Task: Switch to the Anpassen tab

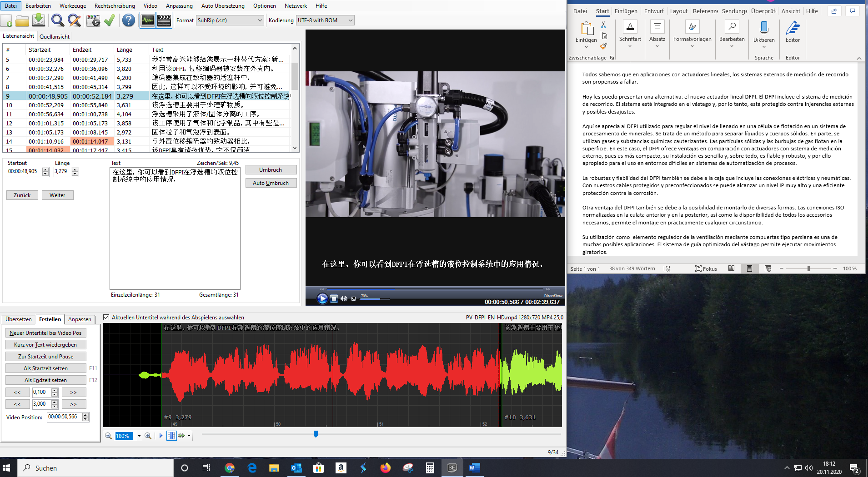Action: (x=80, y=319)
